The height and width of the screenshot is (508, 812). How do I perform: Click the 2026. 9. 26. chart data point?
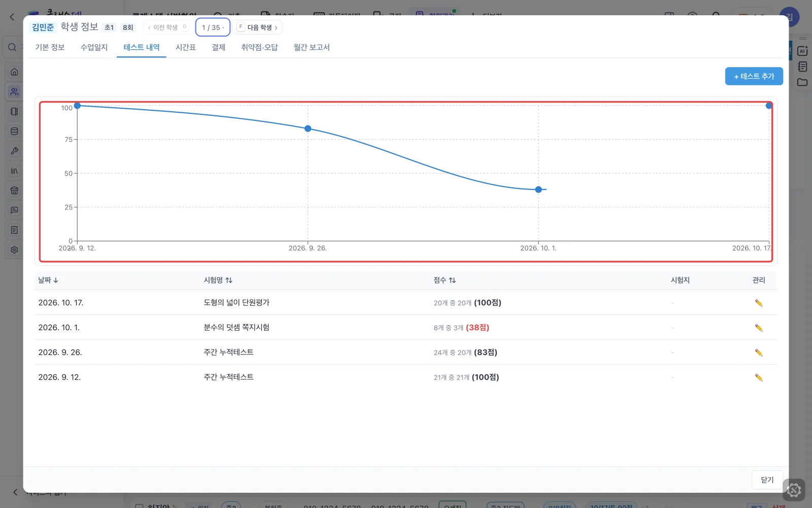tap(308, 129)
